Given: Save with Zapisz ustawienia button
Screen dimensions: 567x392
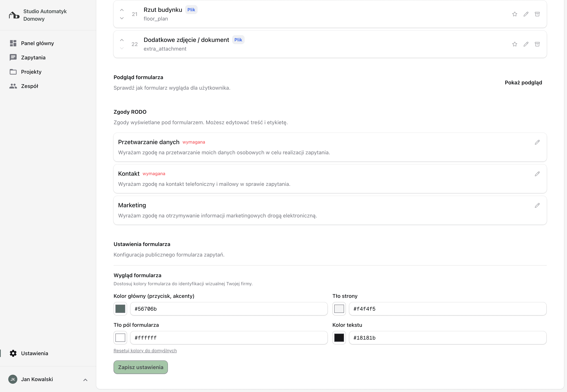Looking at the screenshot, I should point(140,367).
